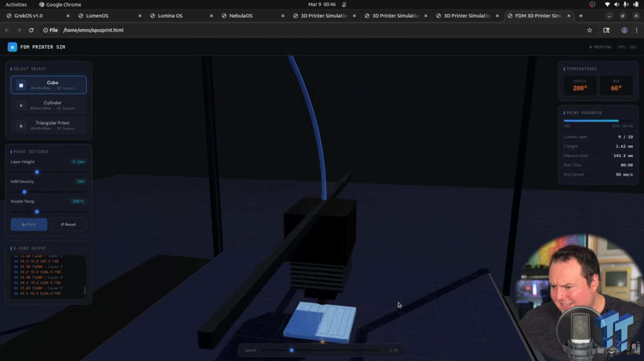Switch to the NebulaOS tab
This screenshot has width=644, height=361.
point(253,15)
